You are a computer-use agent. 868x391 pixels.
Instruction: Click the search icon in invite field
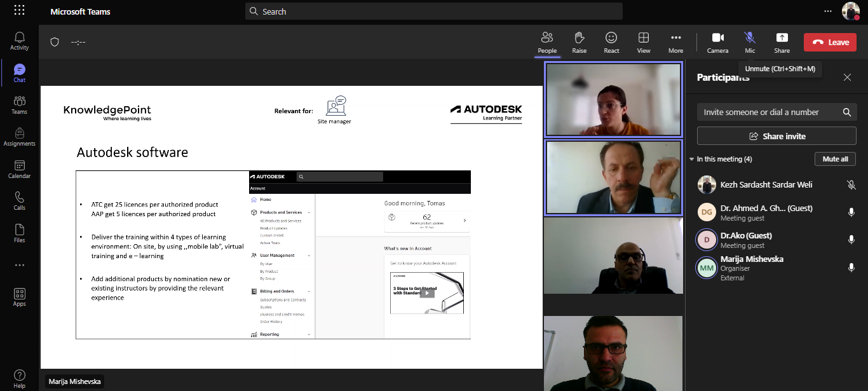tap(846, 112)
